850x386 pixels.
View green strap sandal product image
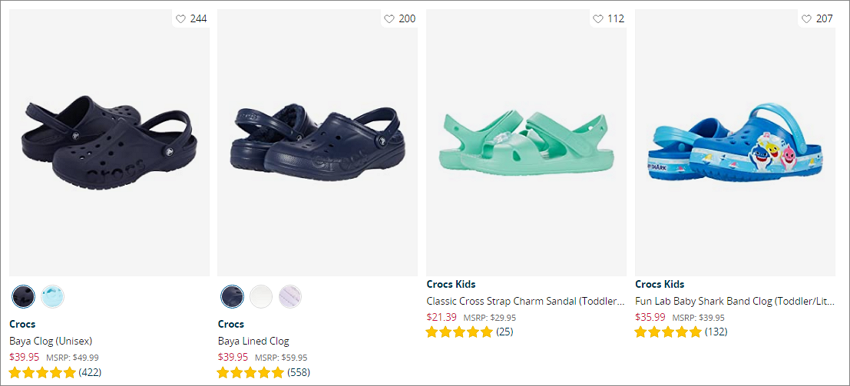(526, 143)
